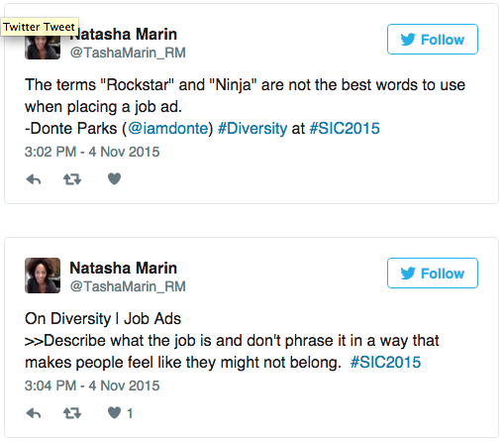Open 3:04 PM - 4 Nov 2015 timestamp

pyautogui.click(x=92, y=386)
